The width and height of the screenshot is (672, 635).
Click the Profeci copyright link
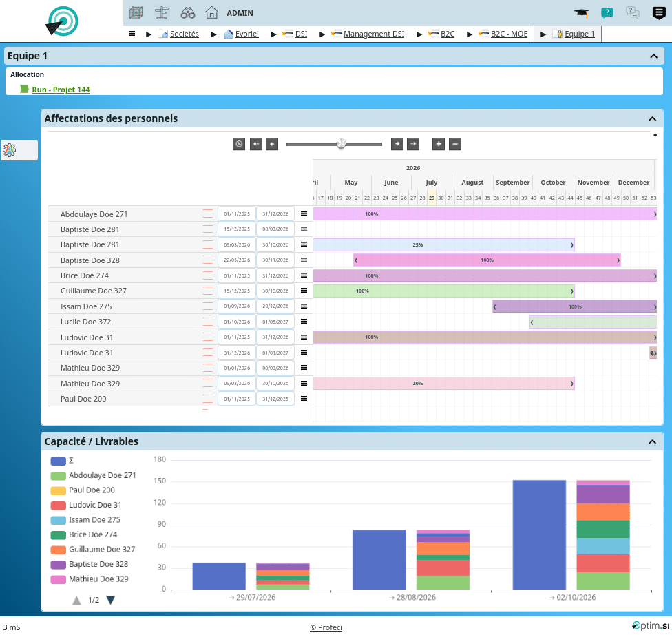(326, 627)
